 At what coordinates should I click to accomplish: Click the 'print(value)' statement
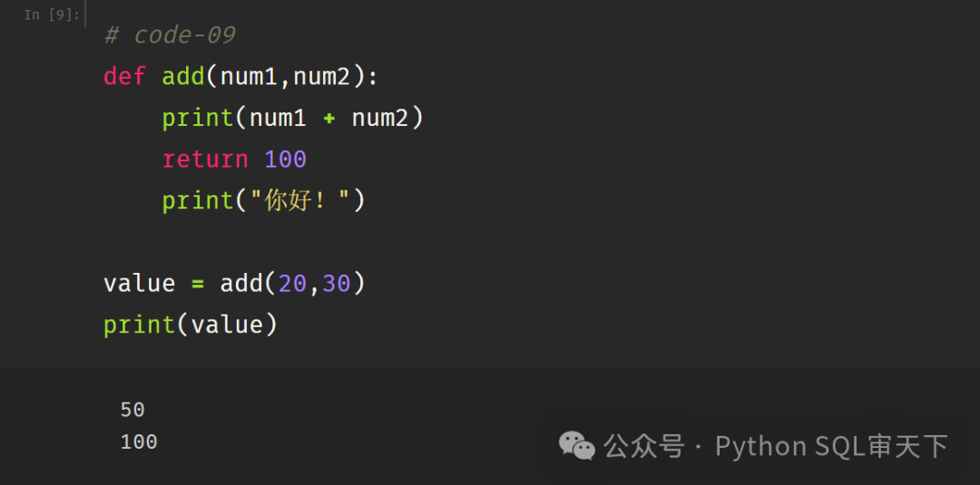coord(191,325)
